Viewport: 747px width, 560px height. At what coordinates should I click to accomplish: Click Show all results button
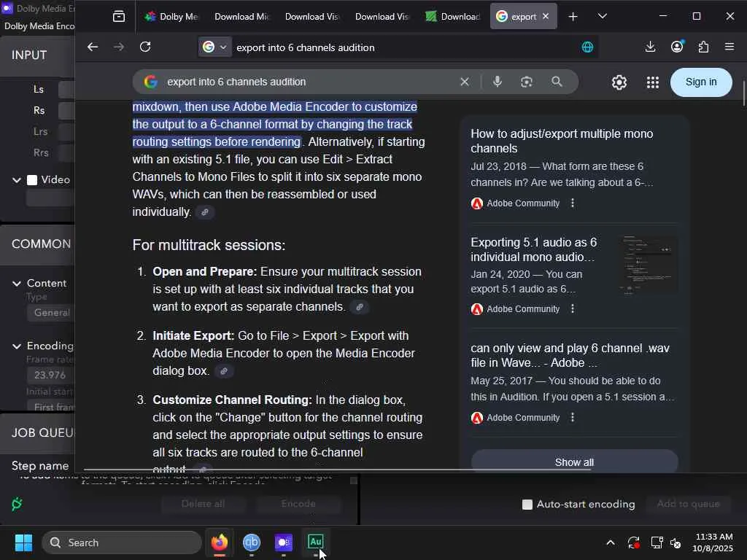click(x=574, y=462)
